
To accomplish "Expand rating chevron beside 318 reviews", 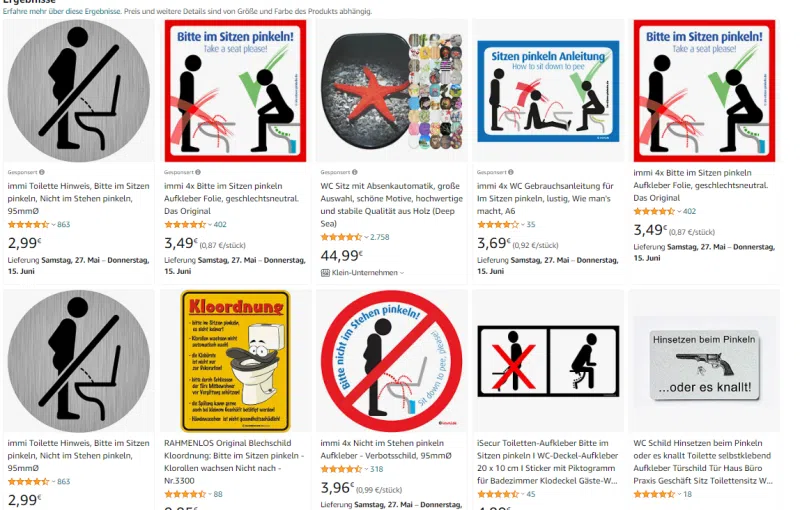I will coord(366,469).
